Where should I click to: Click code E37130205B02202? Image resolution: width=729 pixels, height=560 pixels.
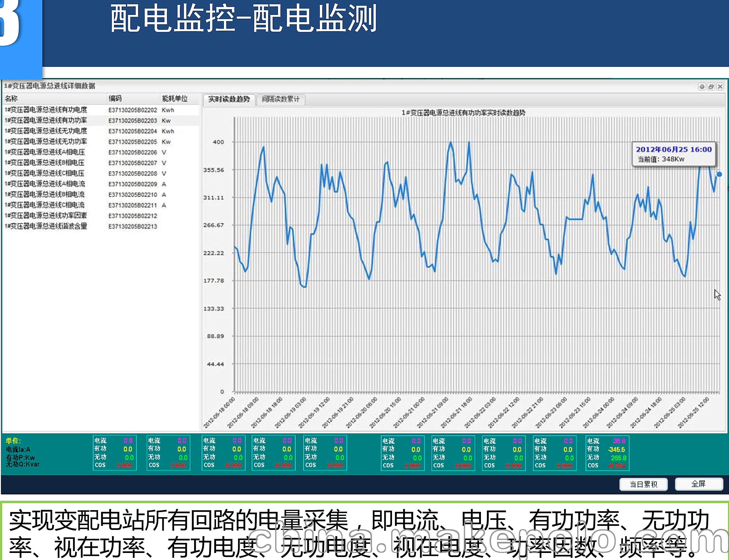coord(133,110)
